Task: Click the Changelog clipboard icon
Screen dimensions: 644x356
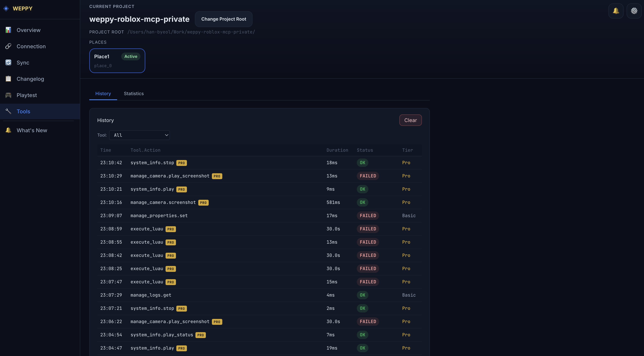Action: click(8, 79)
